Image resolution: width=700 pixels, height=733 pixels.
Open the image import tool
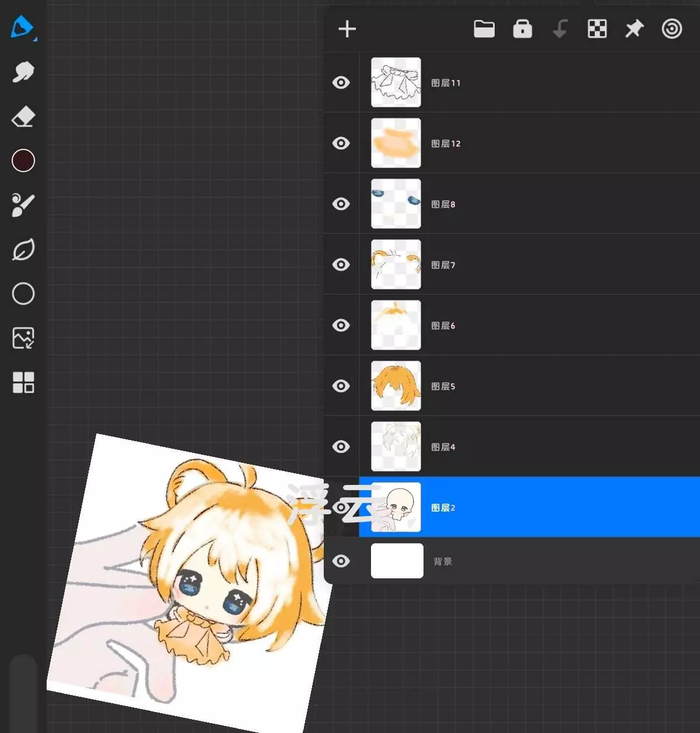point(23,338)
